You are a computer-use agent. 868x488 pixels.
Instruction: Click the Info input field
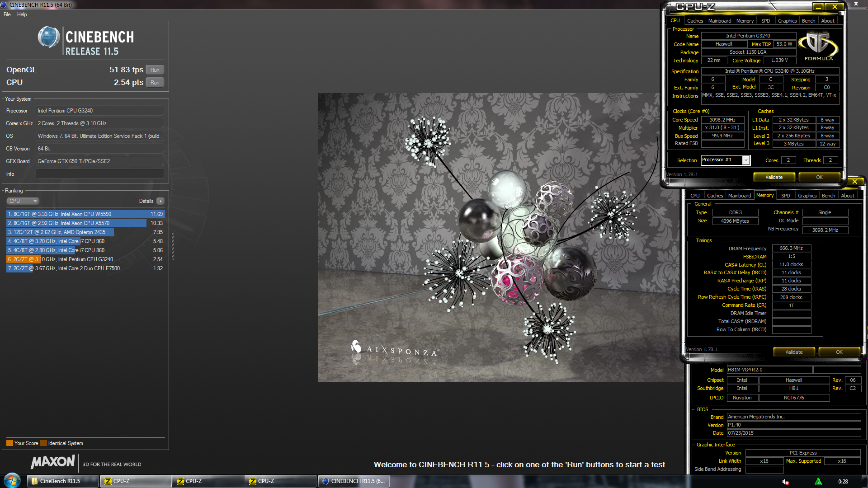(100, 174)
